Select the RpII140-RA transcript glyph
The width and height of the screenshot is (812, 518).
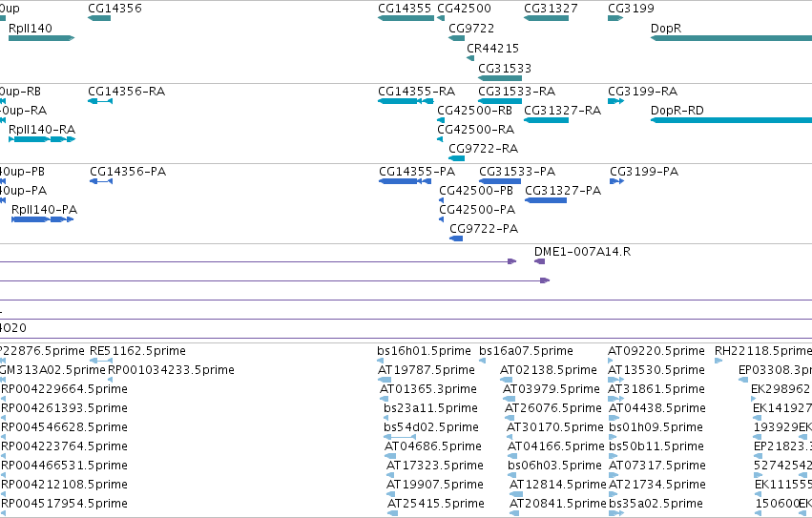(42, 139)
